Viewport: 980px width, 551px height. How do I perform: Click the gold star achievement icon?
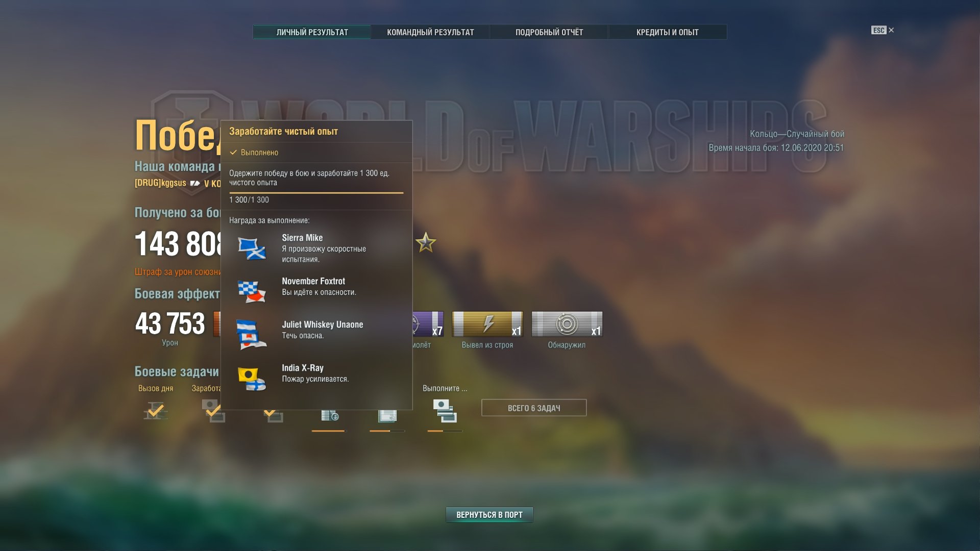tap(426, 243)
